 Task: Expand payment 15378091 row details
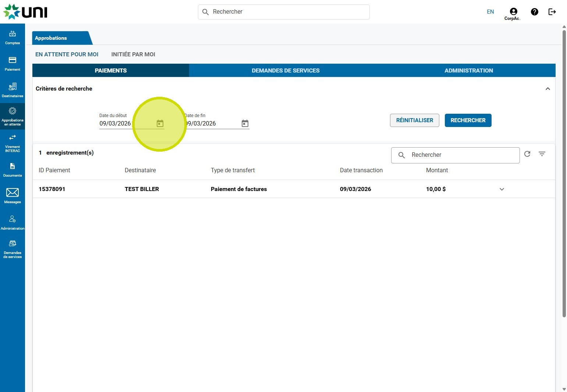(502, 189)
